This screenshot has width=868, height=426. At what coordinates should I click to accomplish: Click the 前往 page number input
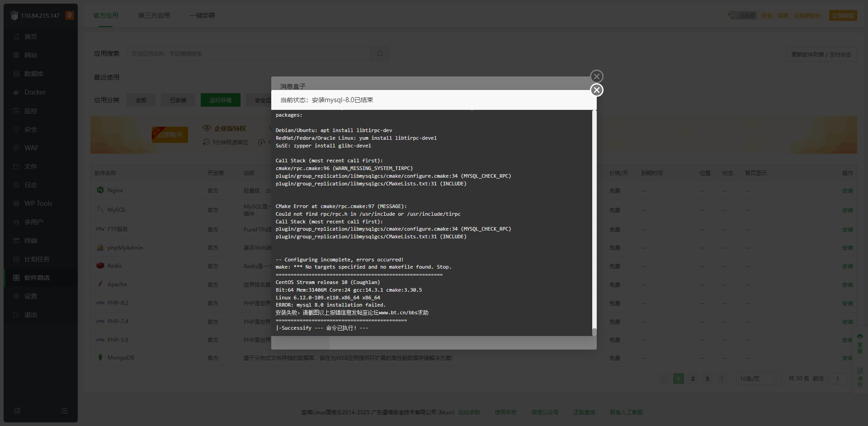837,379
